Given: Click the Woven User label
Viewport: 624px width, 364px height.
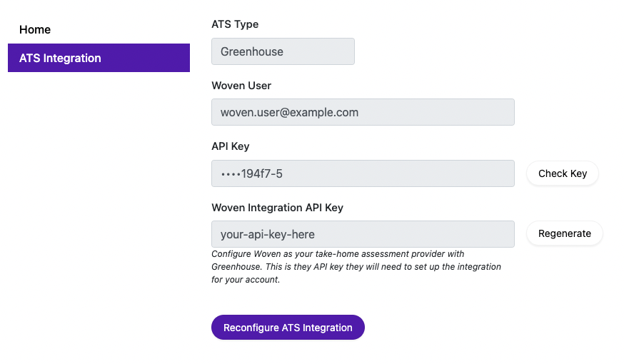Looking at the screenshot, I should pyautogui.click(x=241, y=86).
